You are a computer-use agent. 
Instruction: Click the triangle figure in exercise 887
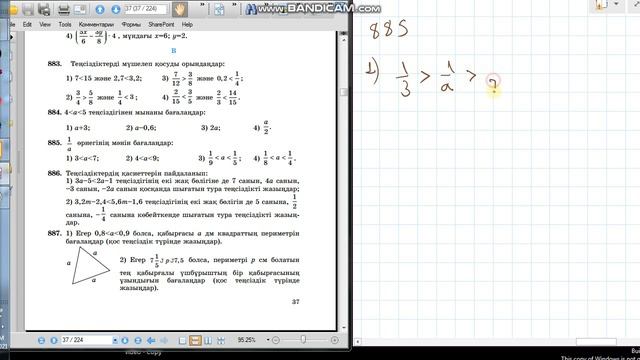point(91,265)
